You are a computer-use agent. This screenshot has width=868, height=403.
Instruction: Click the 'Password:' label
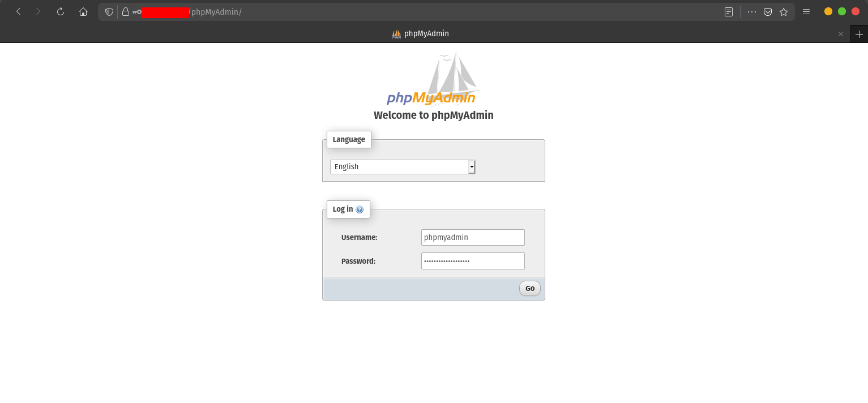[358, 261]
